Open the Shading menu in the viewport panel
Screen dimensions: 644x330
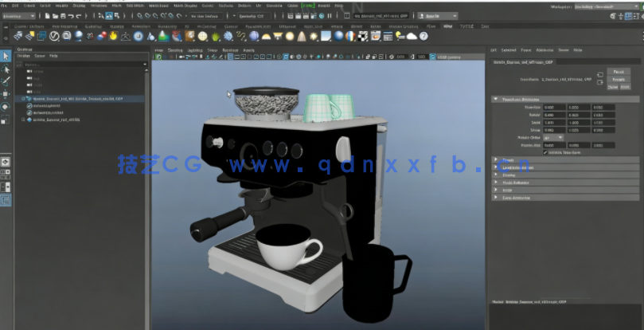[x=175, y=49]
